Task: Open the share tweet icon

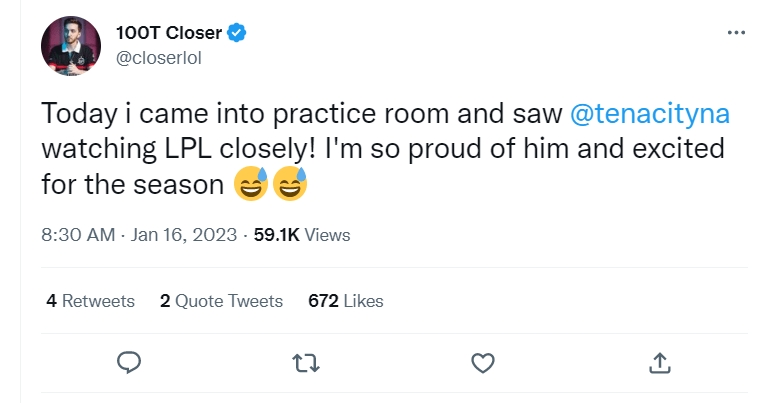Action: tap(660, 361)
